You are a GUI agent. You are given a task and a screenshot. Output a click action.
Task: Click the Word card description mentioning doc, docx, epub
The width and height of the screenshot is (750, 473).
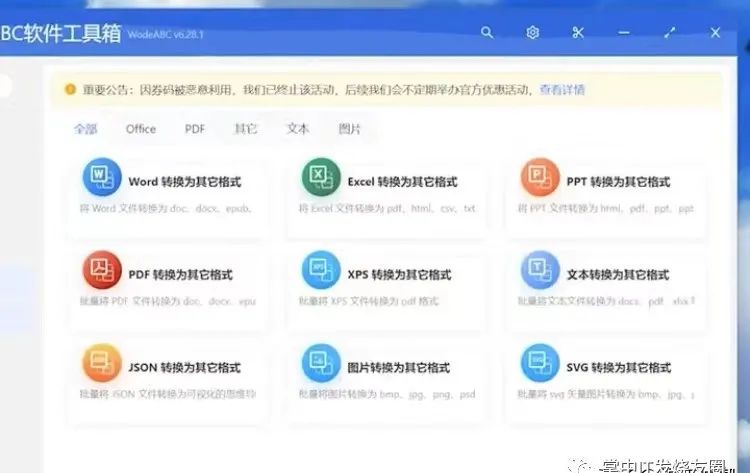[166, 209]
